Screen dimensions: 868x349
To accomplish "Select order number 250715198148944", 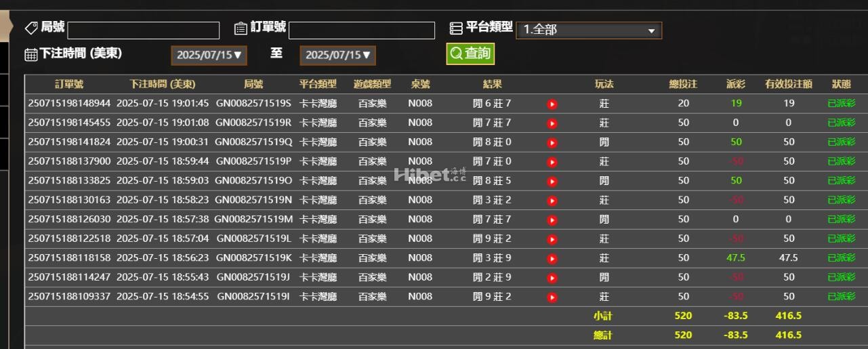I will 69,104.
